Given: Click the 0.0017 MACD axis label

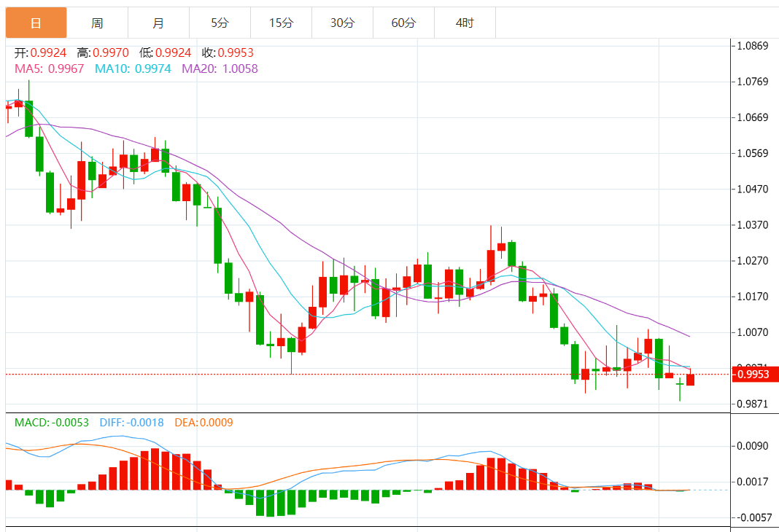Looking at the screenshot, I should tap(752, 482).
